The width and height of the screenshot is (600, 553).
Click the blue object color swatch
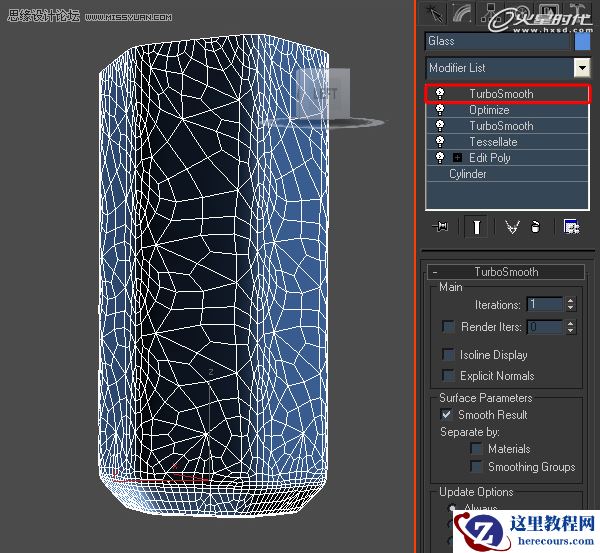point(583,41)
